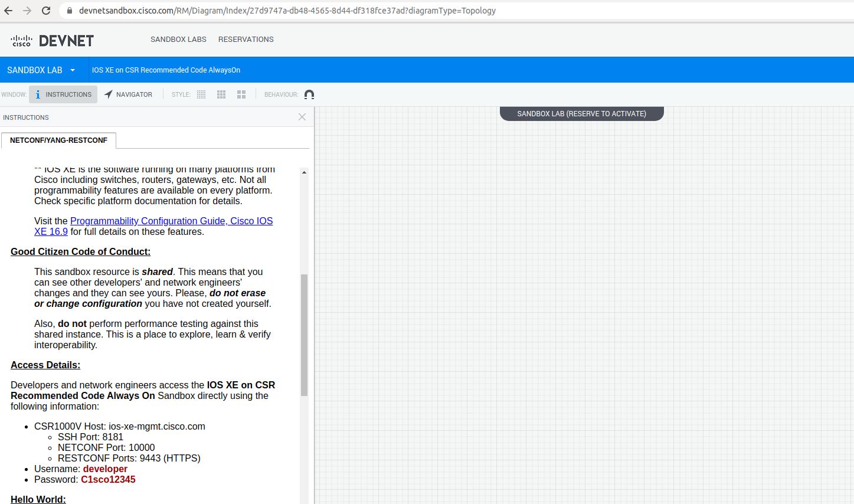Toggle the Instructions window button

pyautogui.click(x=63, y=94)
